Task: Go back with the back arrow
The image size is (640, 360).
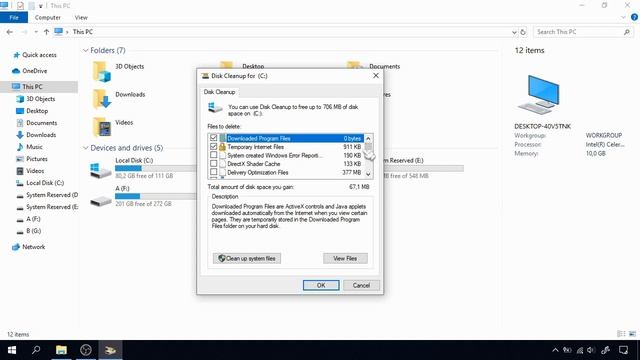Action: 10,32
